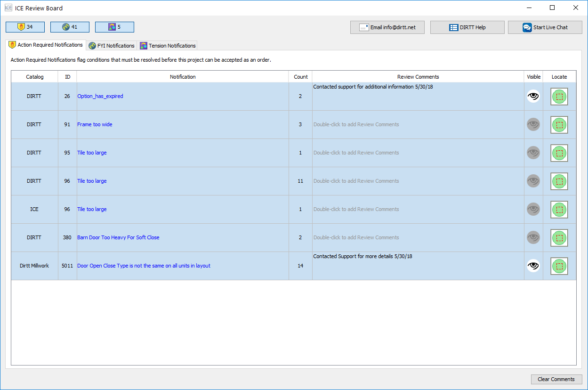Image resolution: width=588 pixels, height=390 pixels.
Task: Click the Count column header
Action: (x=300, y=77)
